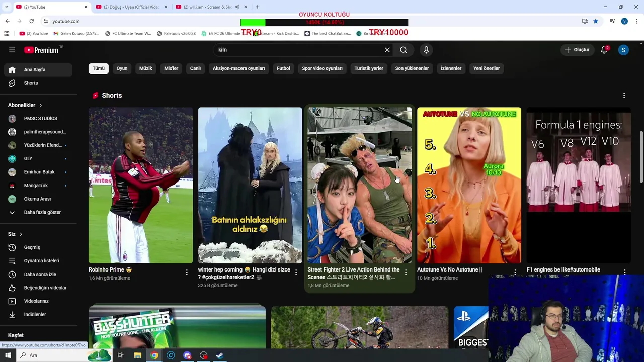
Task: Open a new browser tab
Action: click(x=258, y=7)
